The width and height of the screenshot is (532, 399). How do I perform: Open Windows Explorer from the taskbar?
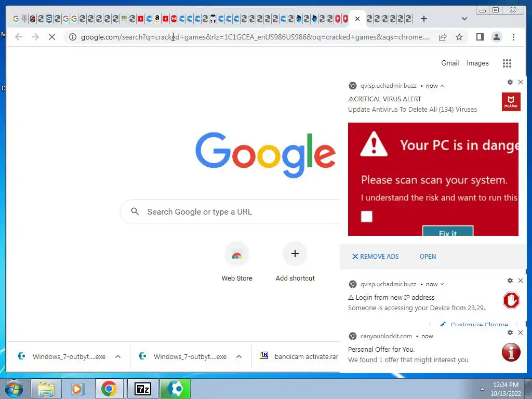46,389
